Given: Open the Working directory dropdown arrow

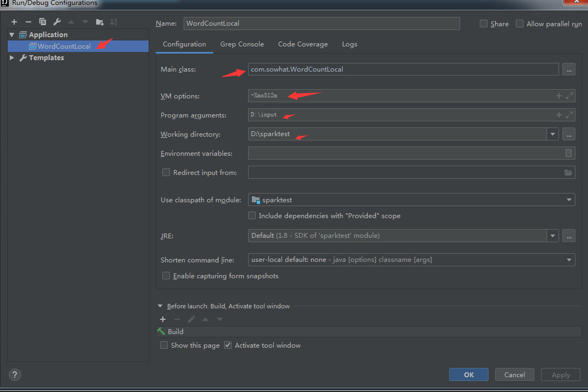Looking at the screenshot, I should click(x=552, y=134).
